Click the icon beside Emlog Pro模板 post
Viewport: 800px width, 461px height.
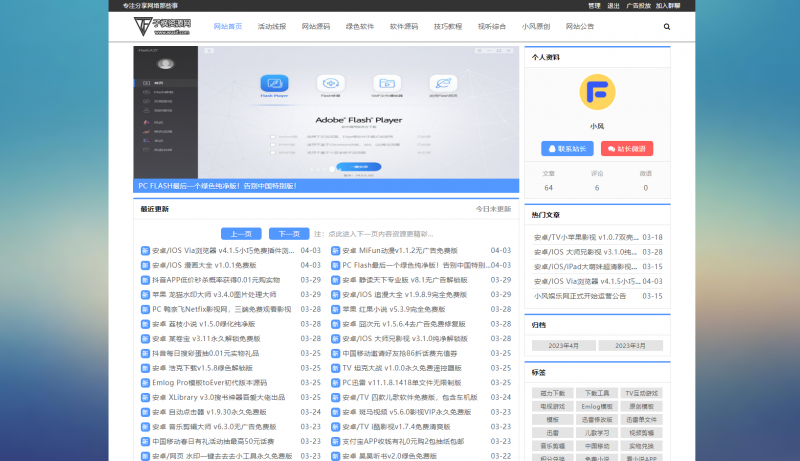click(145, 383)
